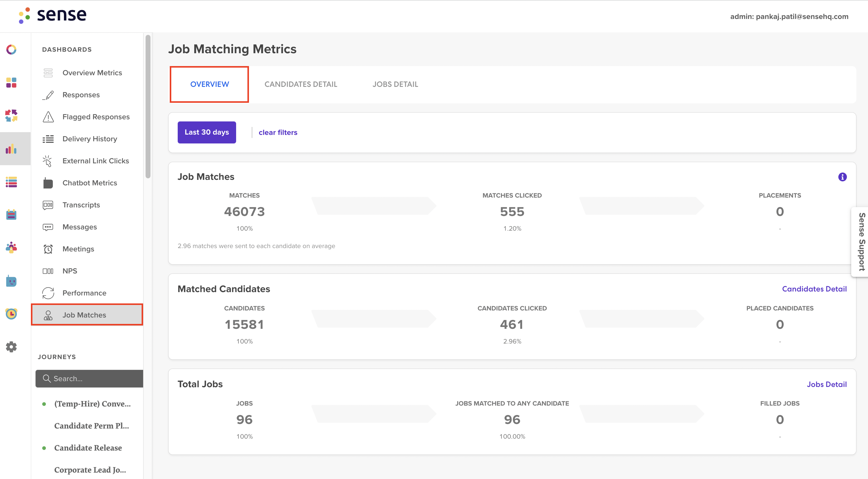Open the Candidate Perm Pl... journey
868x479 pixels.
point(91,426)
